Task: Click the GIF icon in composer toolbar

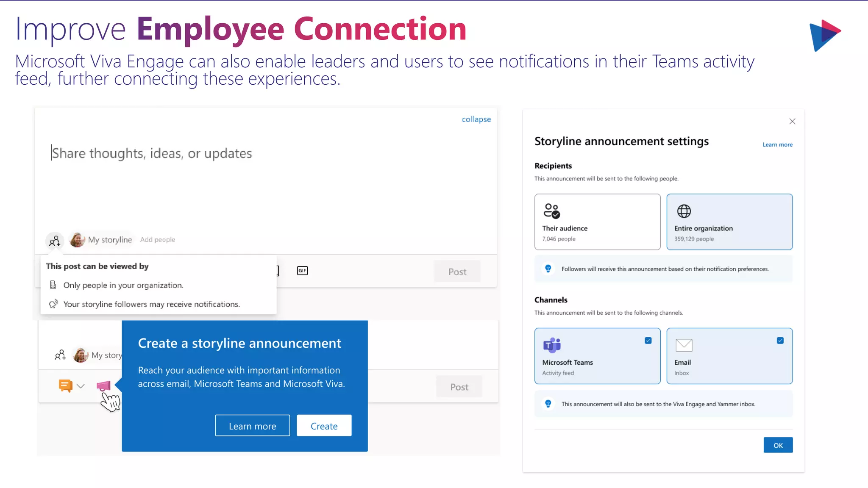Action: pyautogui.click(x=303, y=271)
